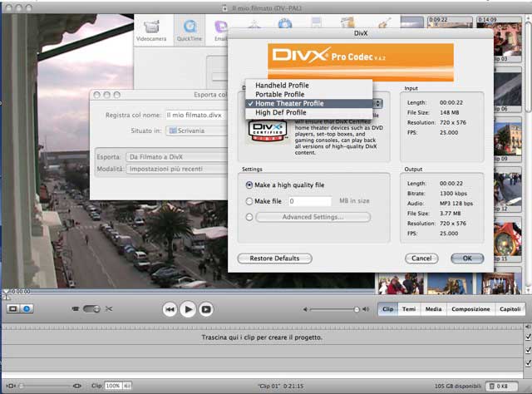Switch to the Clip tab

[388, 309]
